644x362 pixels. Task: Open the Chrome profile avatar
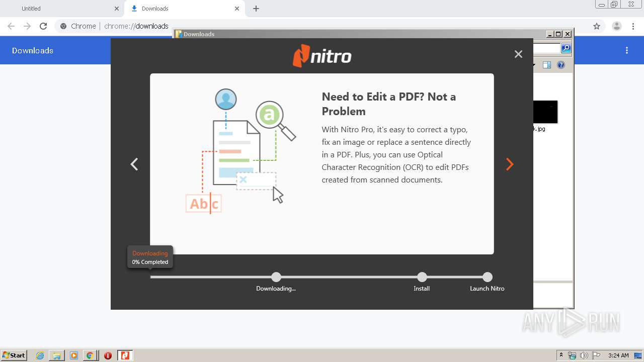click(617, 26)
